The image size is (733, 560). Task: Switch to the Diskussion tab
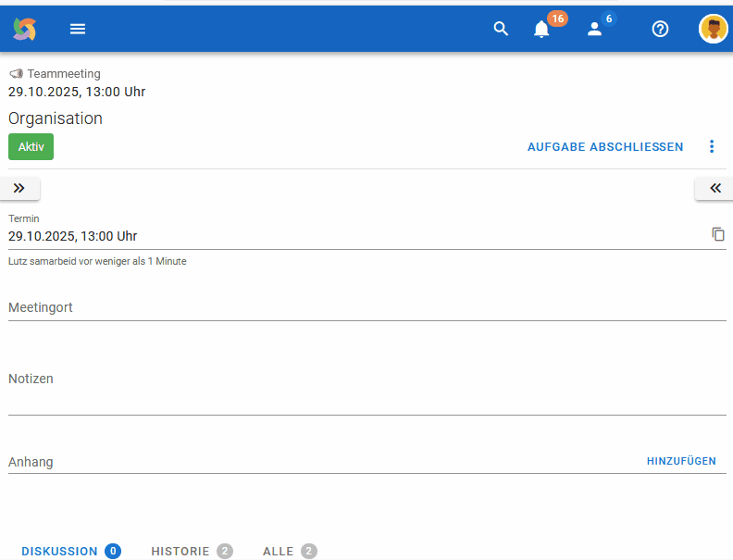point(60,551)
